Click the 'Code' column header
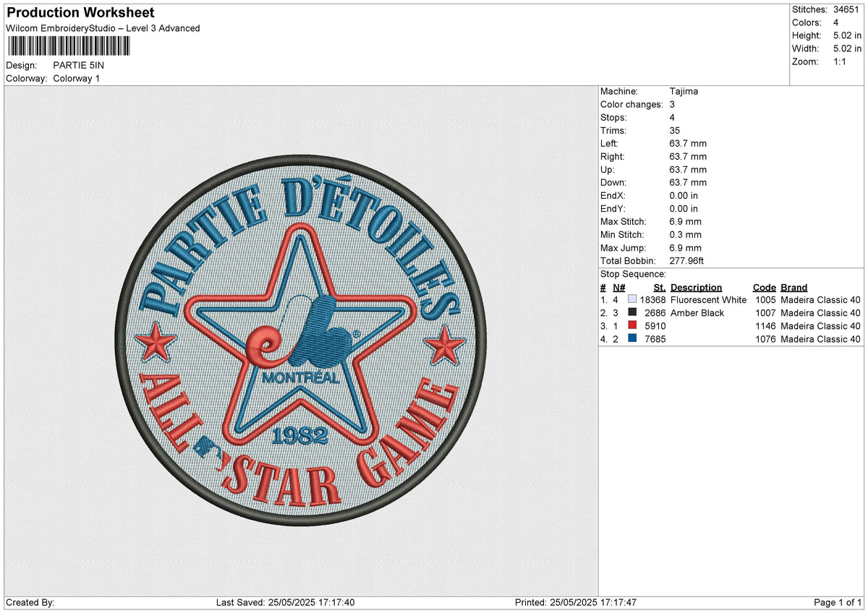 pyautogui.click(x=764, y=288)
